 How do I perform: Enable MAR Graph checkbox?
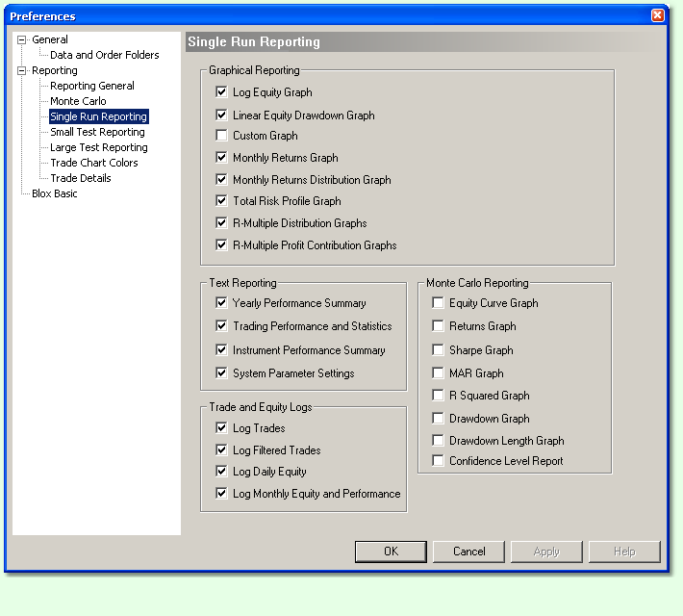(438, 373)
